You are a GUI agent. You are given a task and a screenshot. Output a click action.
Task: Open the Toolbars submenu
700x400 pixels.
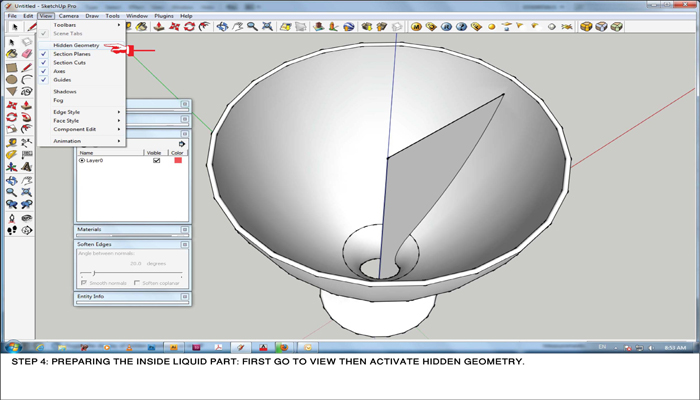[x=65, y=25]
